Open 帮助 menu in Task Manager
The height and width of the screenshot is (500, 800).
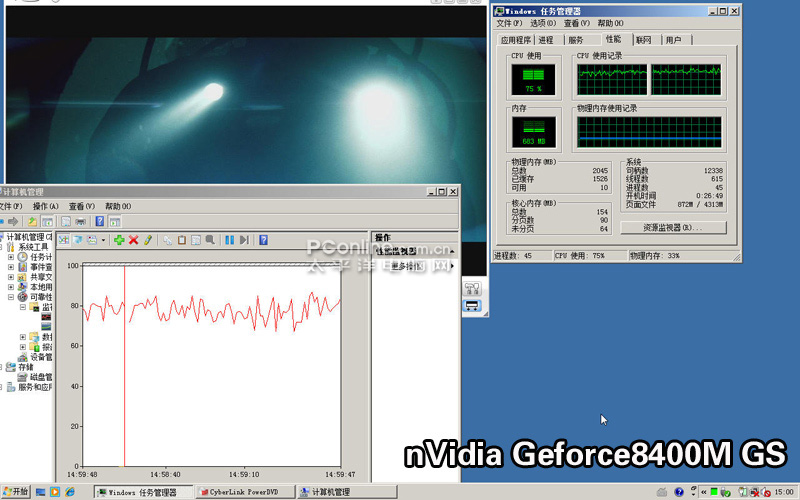tap(610, 23)
